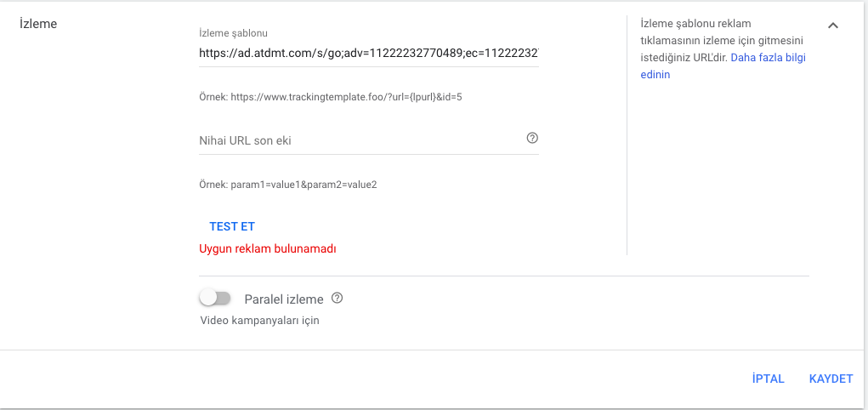Click the İzleme section heading

point(38,24)
